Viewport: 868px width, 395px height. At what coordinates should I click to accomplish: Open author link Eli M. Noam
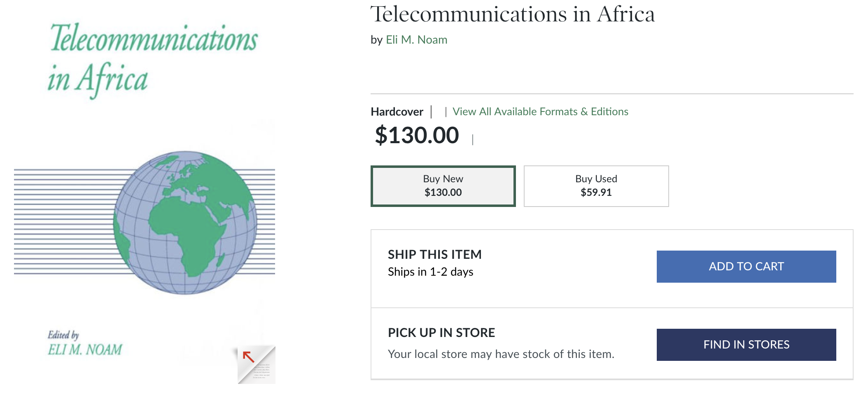point(416,40)
